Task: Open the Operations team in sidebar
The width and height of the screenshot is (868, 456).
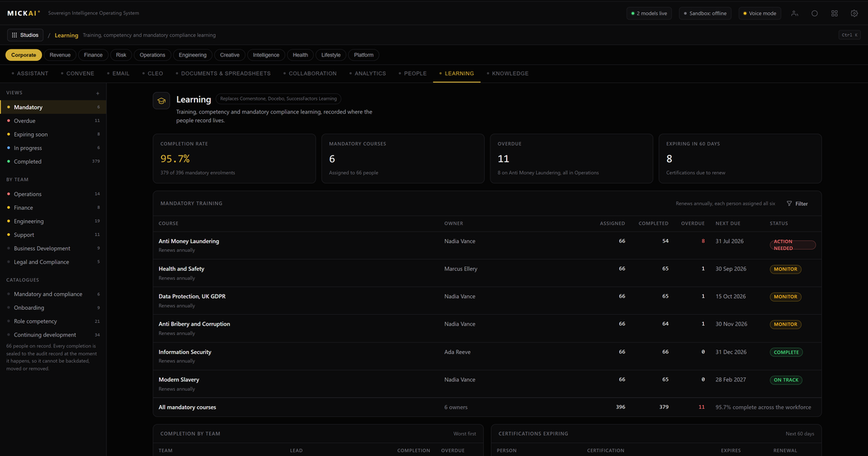Action: point(53,194)
